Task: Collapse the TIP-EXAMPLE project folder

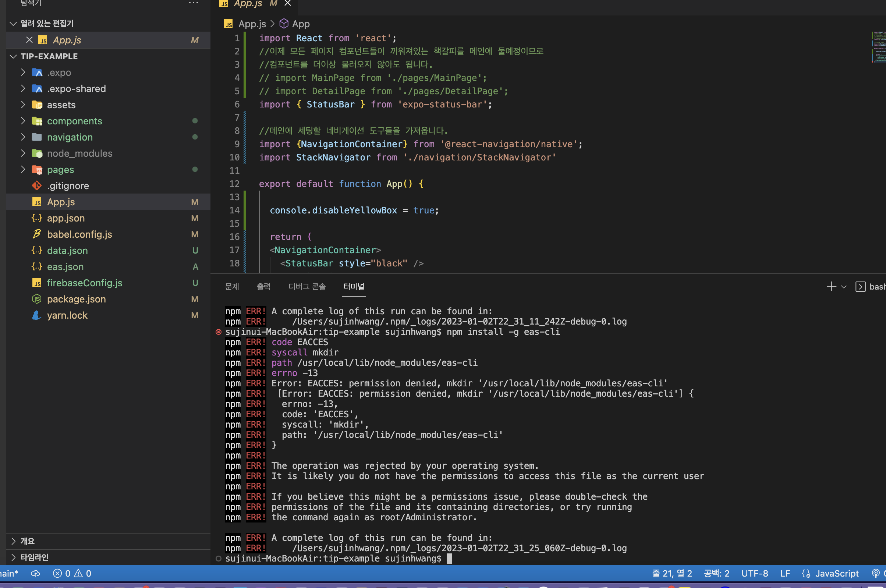Action: [14, 56]
